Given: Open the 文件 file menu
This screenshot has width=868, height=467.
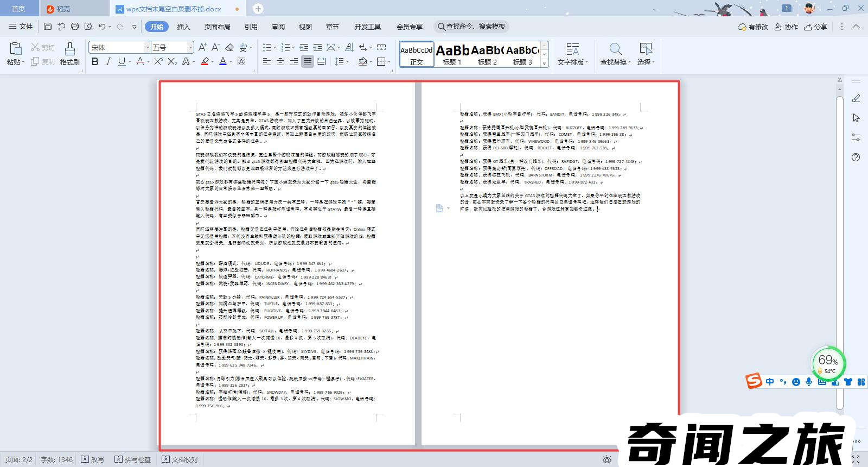Looking at the screenshot, I should [21, 26].
